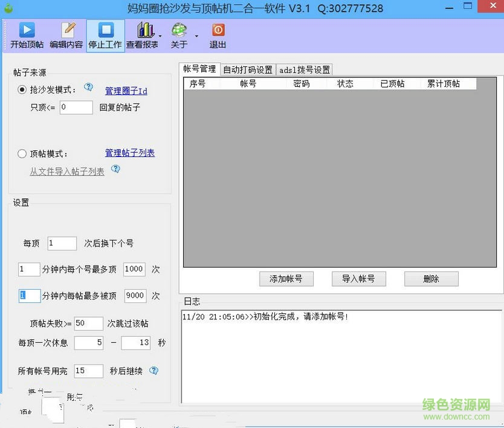
Task: Click the 添加帐号 add account button
Action: pos(286,279)
